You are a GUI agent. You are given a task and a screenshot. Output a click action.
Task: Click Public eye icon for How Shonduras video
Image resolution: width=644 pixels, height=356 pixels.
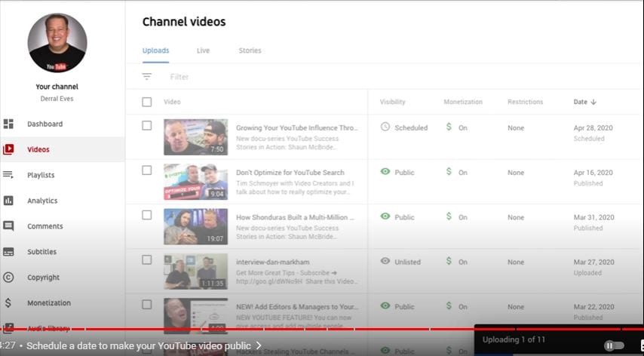[385, 216]
